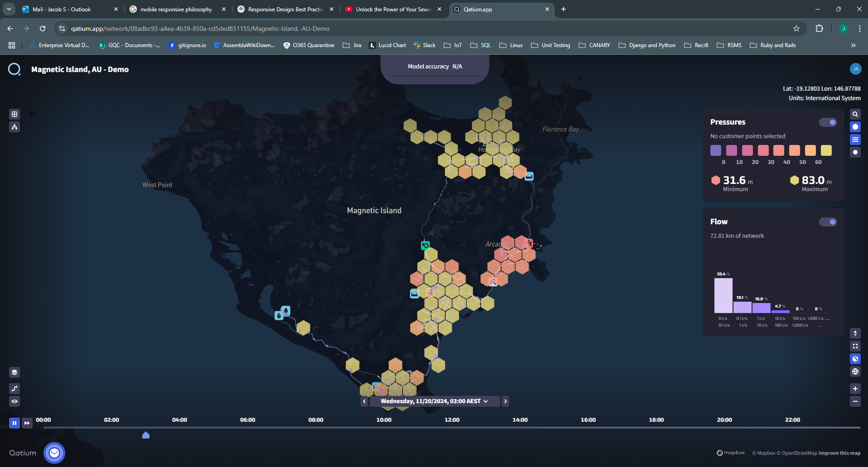Image resolution: width=868 pixels, height=467 pixels.
Task: Toggle the Pressures switch off
Action: click(x=828, y=122)
